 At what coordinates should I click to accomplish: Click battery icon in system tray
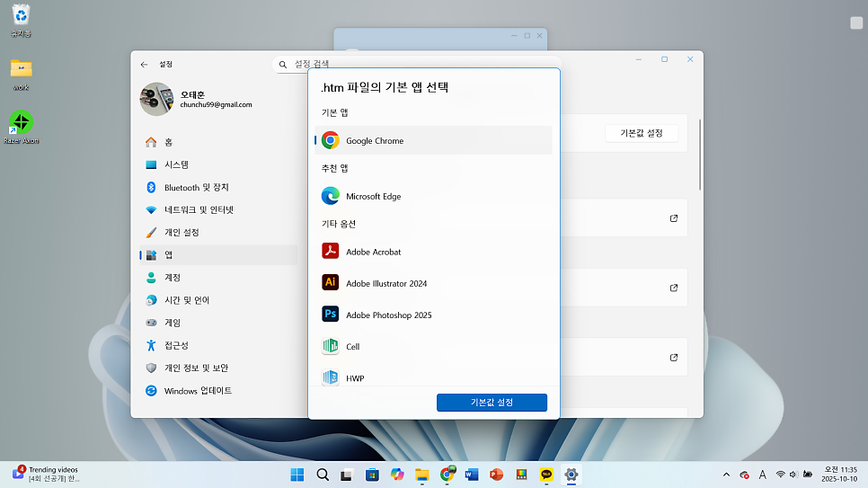[x=808, y=475]
